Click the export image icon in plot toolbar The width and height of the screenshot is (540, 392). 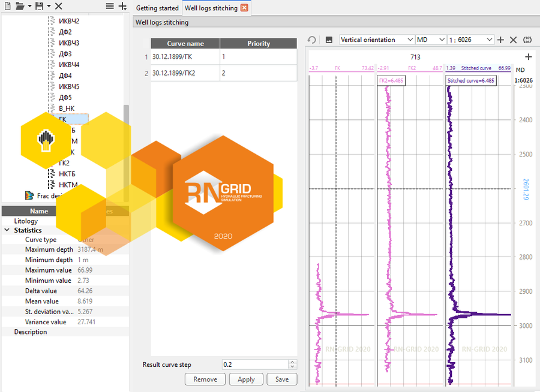click(329, 40)
